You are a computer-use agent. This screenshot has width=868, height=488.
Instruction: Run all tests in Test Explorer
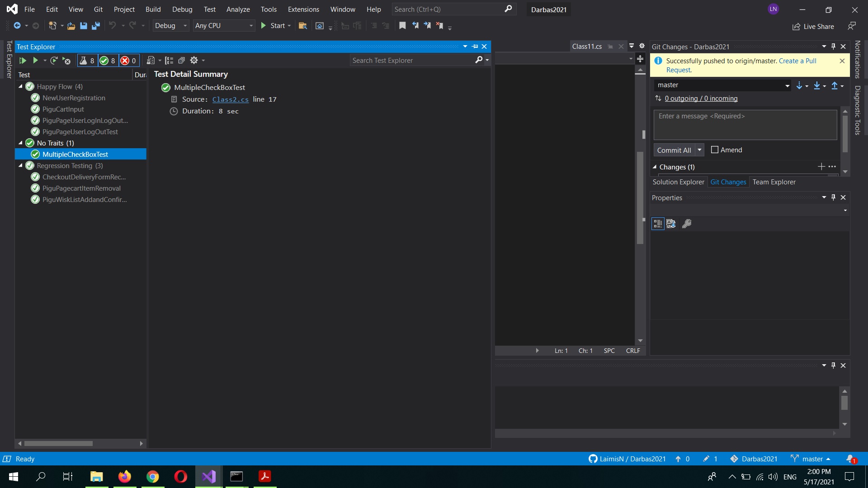(x=23, y=61)
